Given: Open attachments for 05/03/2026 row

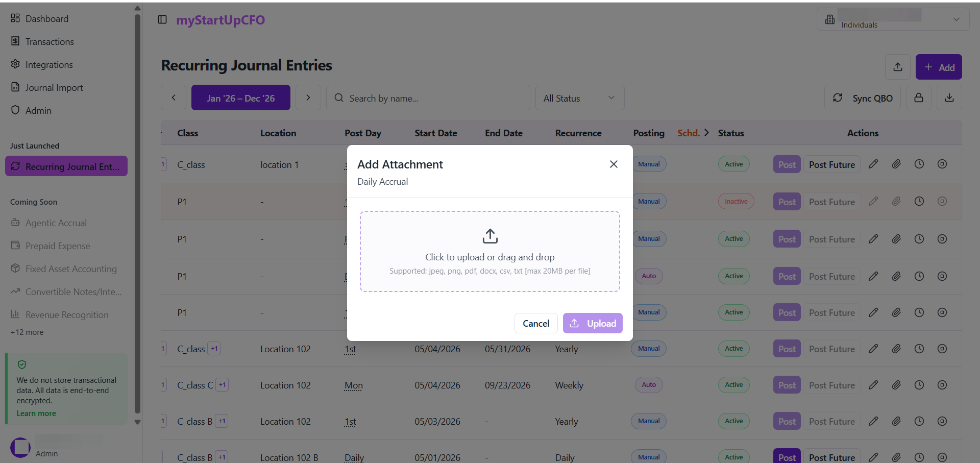Looking at the screenshot, I should point(896,421).
